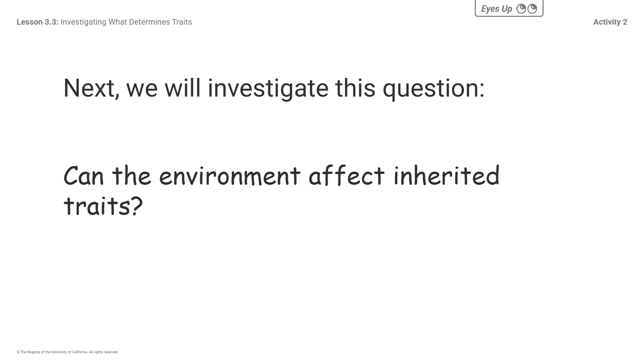Click the right eye icon in Eyes Up badge
Viewport: 644px width, 362px height.
[x=532, y=9]
